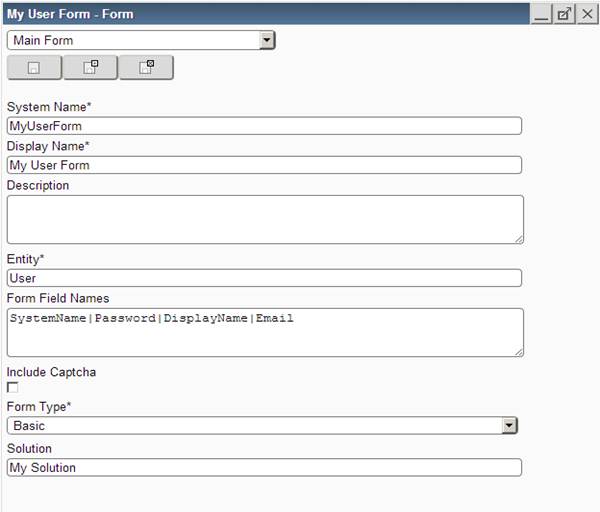Click the Include Captcha label text

51,372
